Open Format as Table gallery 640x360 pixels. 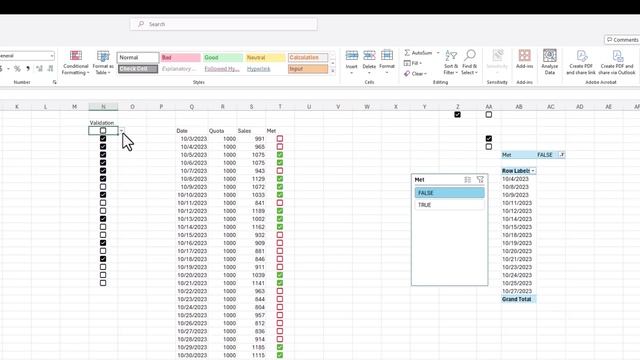(x=103, y=62)
